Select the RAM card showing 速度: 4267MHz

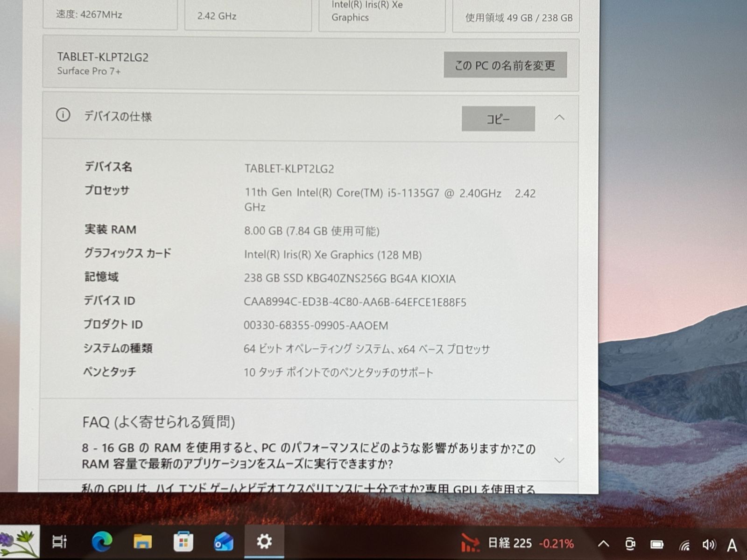(110, 14)
